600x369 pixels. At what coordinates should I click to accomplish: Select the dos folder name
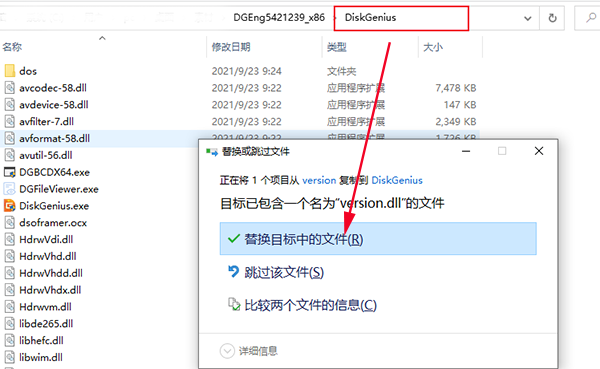[28, 71]
